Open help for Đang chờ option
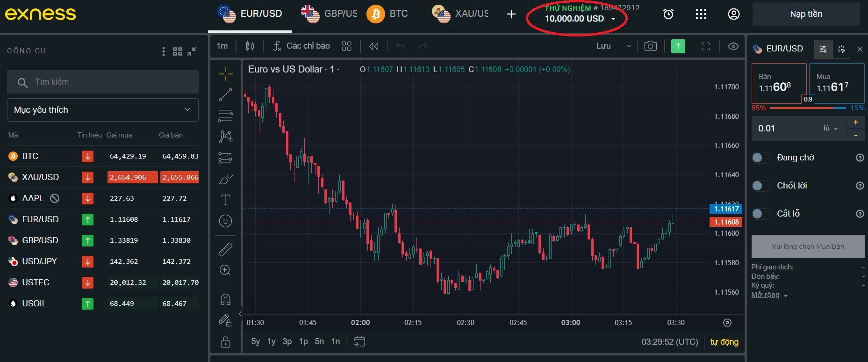868x362 pixels. (860, 158)
